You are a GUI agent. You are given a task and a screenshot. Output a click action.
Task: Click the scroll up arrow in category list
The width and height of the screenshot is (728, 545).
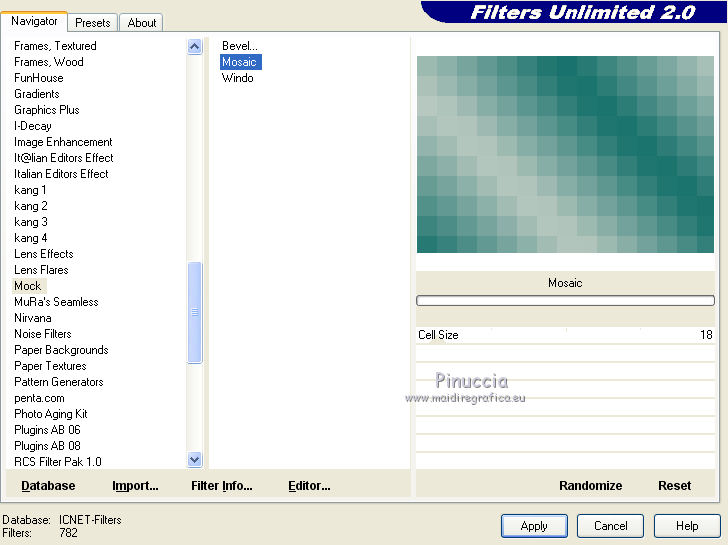195,46
